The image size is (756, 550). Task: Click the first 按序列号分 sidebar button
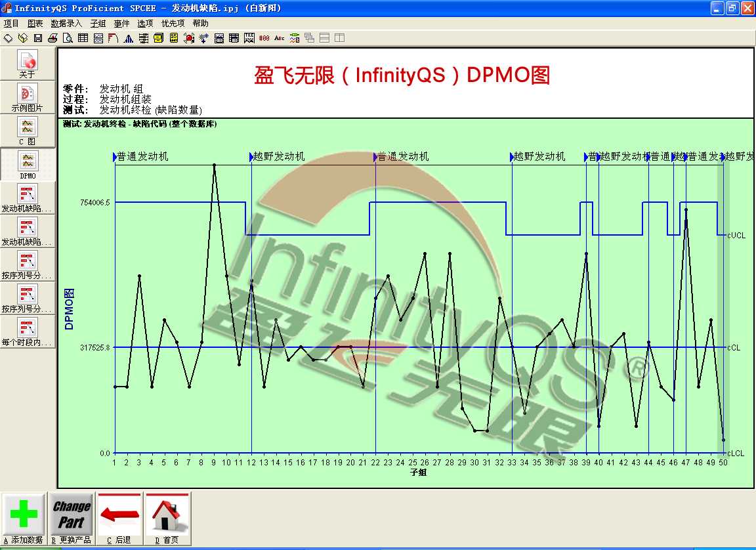tap(28, 265)
